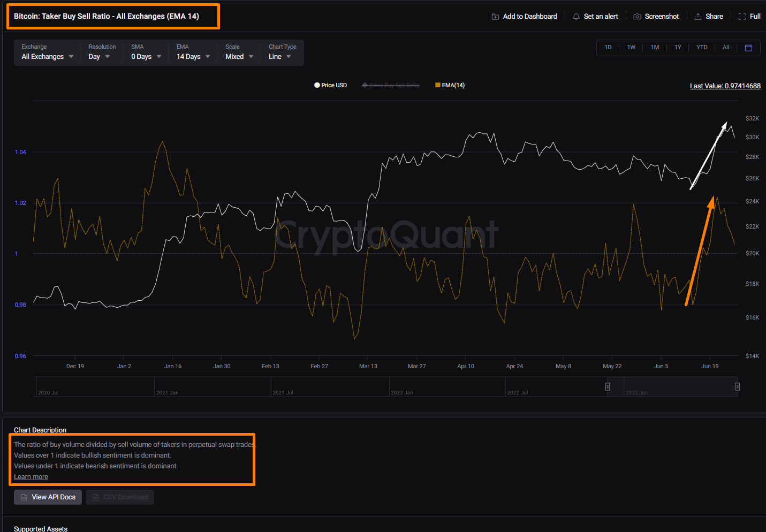This screenshot has width=766, height=532.
Task: Toggle EMA(14) series in legend
Action: point(450,85)
